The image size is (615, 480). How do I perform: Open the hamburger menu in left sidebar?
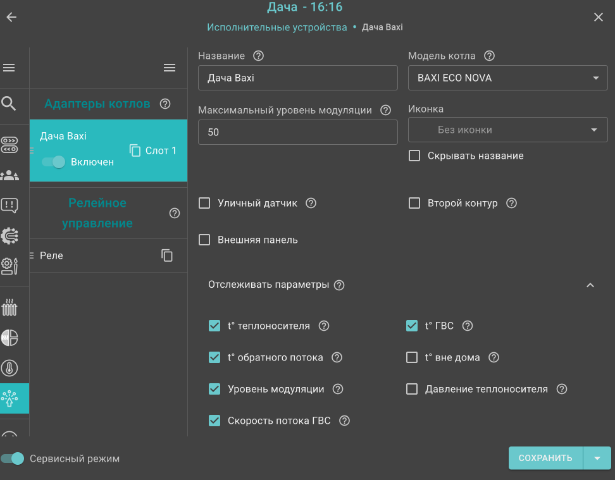[9, 68]
